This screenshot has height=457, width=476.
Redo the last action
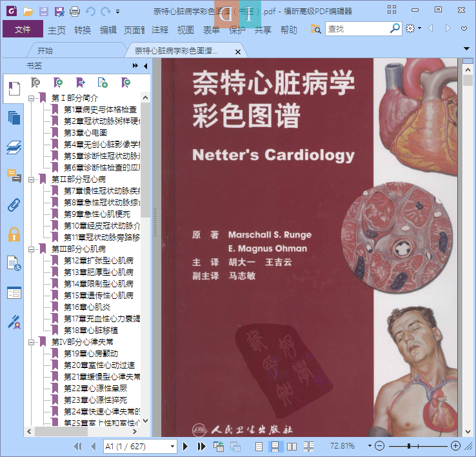pyautogui.click(x=105, y=12)
